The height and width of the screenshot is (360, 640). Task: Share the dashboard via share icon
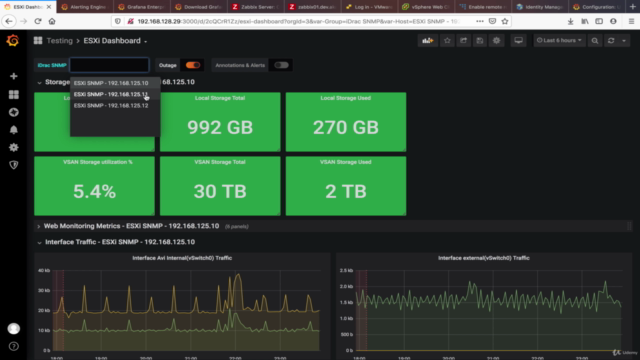tap(464, 40)
